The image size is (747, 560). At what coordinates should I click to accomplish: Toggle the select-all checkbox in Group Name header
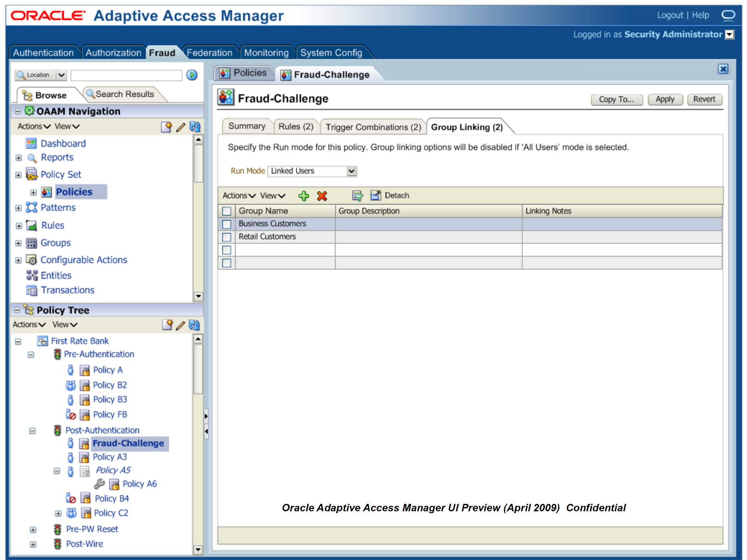tap(226, 211)
